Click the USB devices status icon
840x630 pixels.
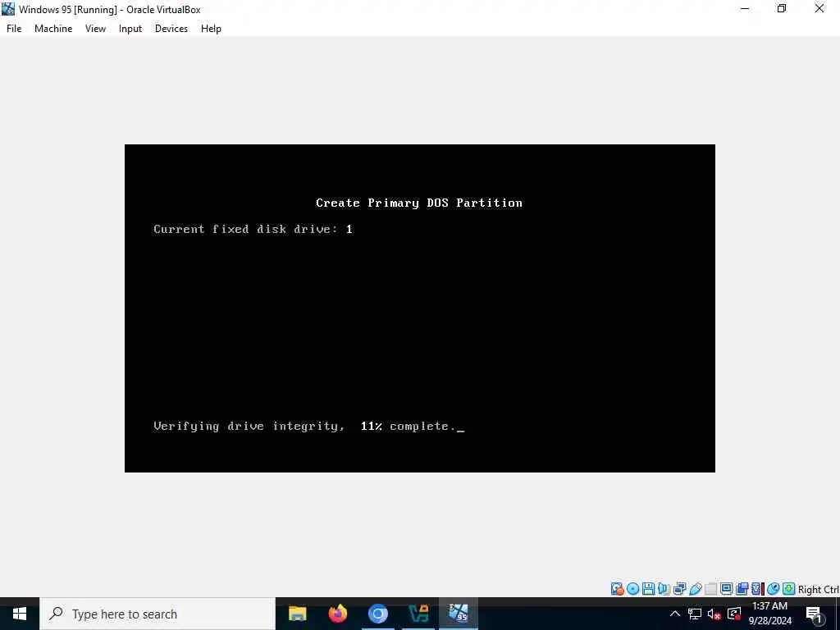696,589
